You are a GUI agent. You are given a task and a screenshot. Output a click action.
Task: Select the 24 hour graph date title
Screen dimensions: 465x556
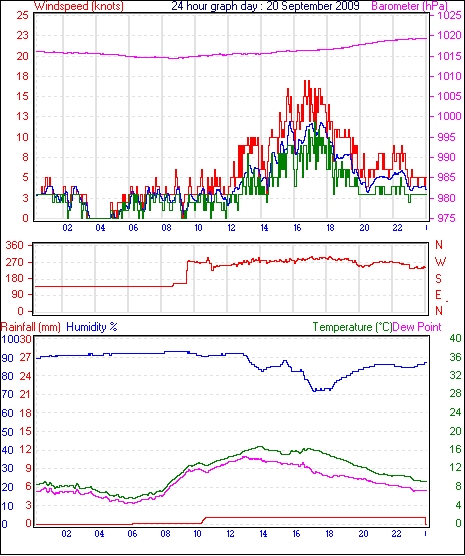[265, 6]
